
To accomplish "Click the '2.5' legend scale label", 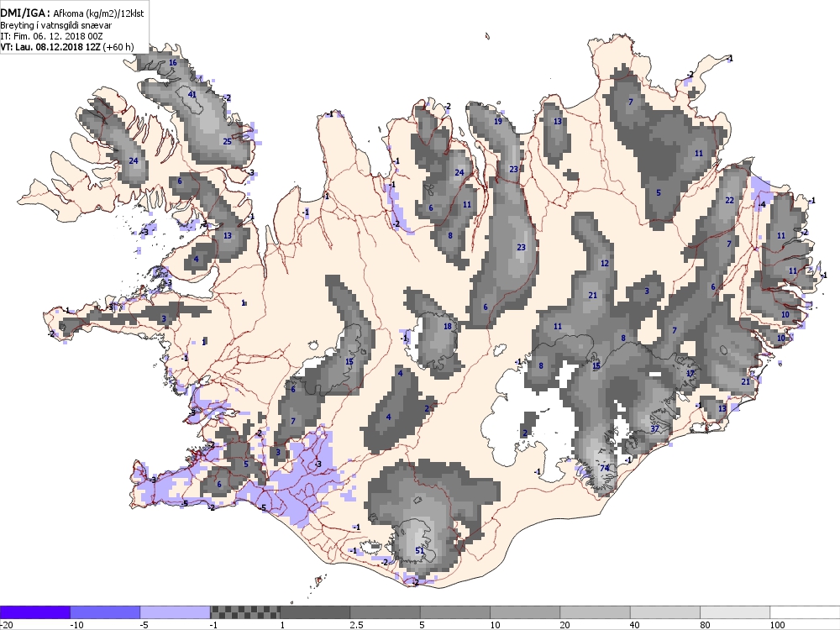I will pos(356,625).
